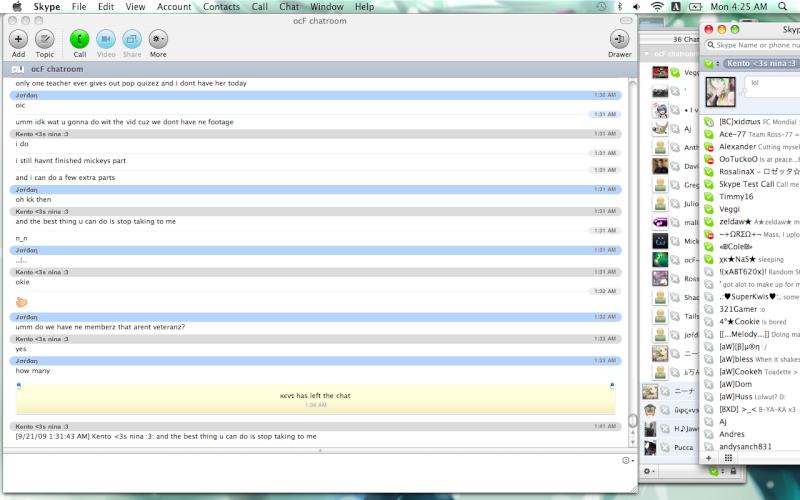The height and width of the screenshot is (500, 800).
Task: Select Pucca in the drawer chat list
Action: click(x=670, y=447)
